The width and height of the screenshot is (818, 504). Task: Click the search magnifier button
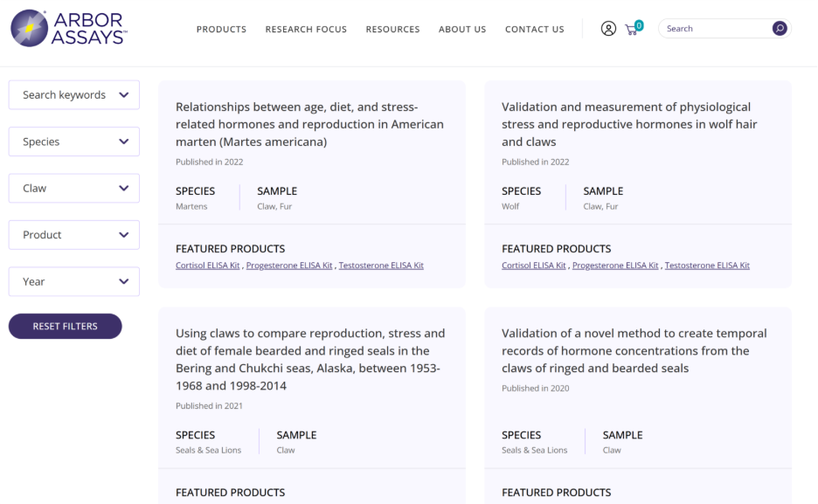(779, 29)
